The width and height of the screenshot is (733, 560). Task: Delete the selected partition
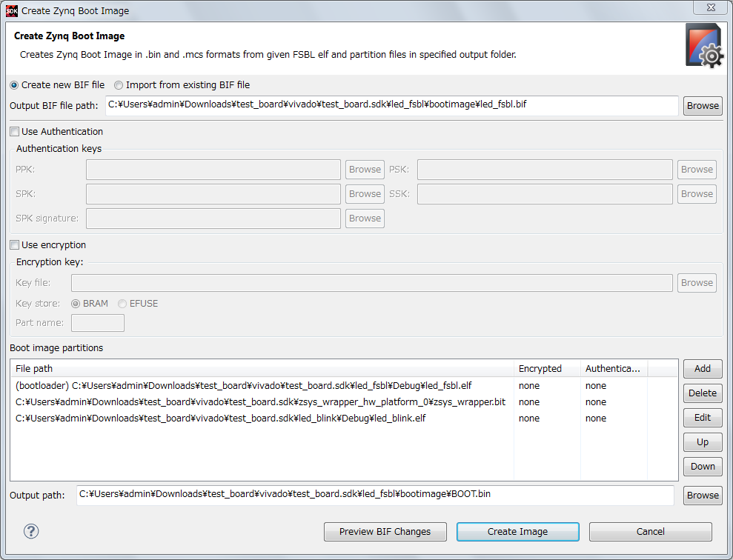coord(702,393)
